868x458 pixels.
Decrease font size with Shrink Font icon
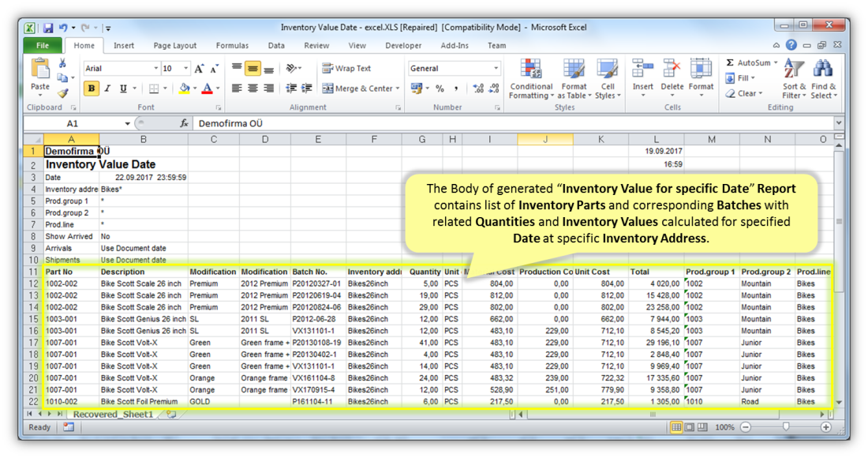point(214,69)
